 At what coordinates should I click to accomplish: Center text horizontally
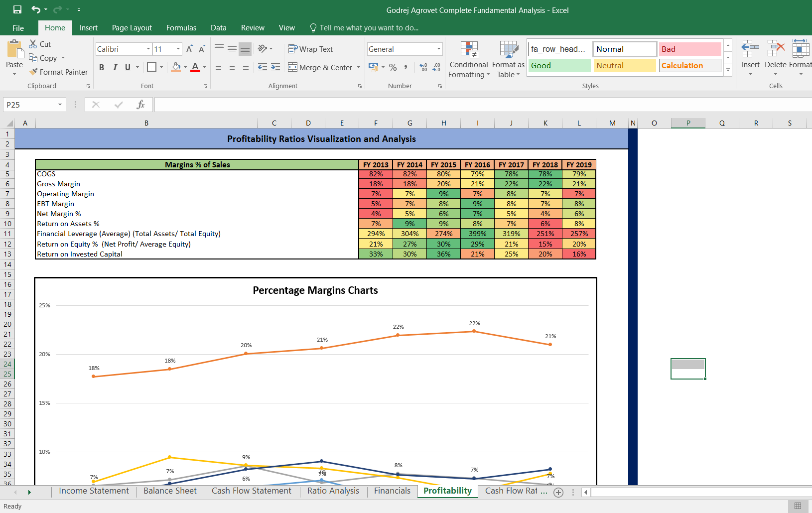coord(232,67)
